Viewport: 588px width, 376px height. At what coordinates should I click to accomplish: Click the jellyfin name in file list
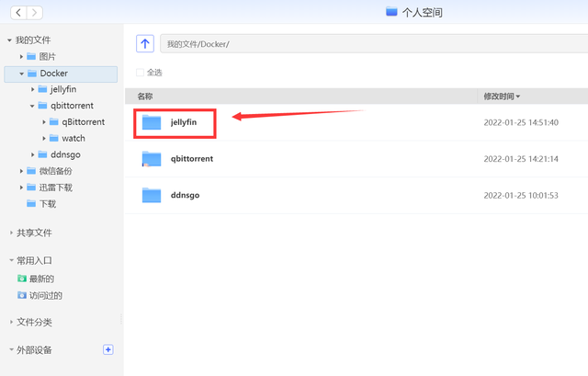(x=184, y=122)
